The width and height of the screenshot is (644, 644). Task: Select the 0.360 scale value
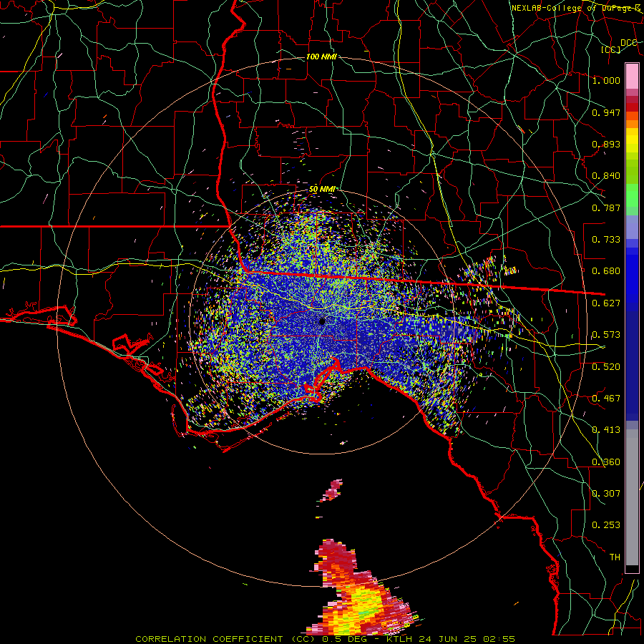tap(606, 462)
